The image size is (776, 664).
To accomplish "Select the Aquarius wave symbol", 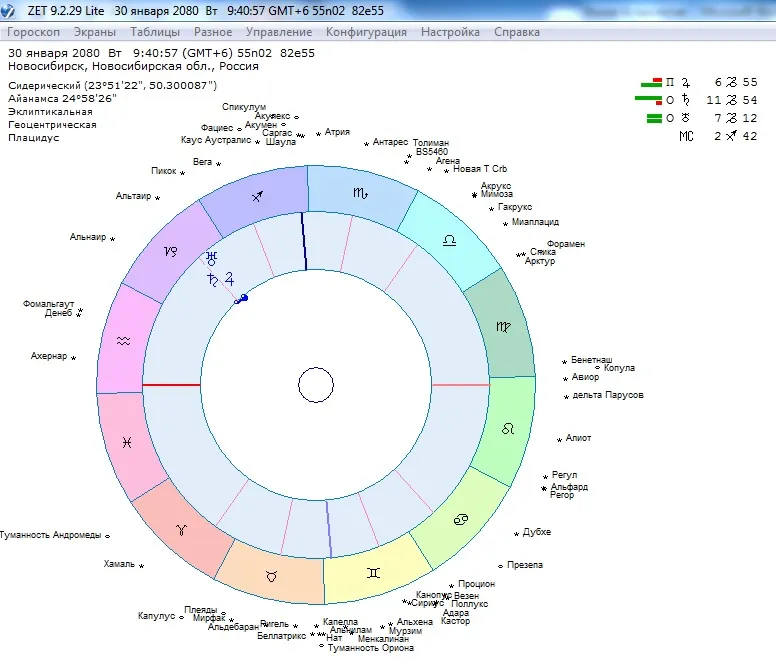I will [x=123, y=340].
